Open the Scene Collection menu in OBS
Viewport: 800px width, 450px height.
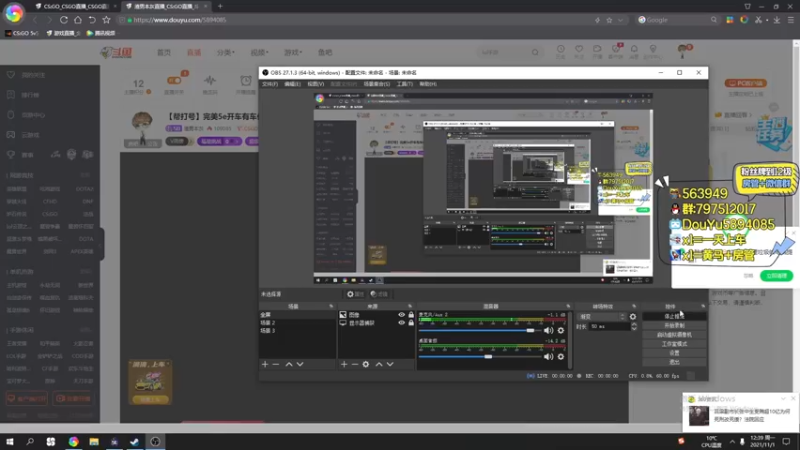tap(377, 84)
